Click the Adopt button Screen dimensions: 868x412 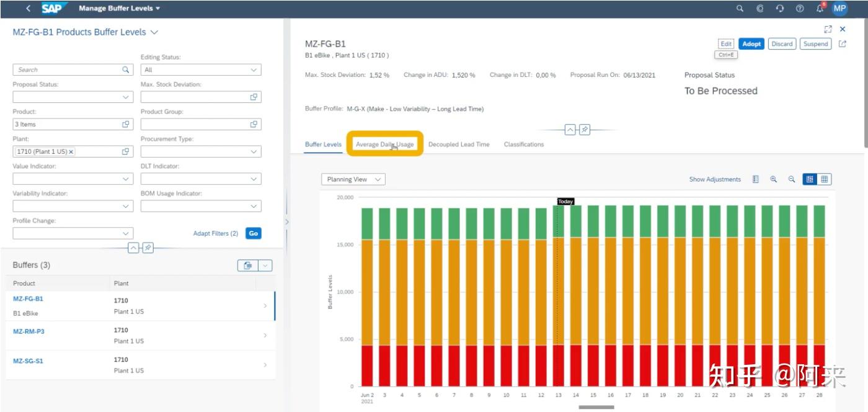point(751,44)
